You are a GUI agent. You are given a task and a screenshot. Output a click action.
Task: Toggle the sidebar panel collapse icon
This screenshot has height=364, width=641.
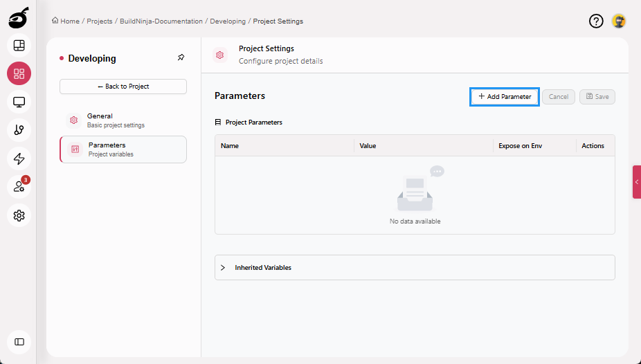coord(19,342)
